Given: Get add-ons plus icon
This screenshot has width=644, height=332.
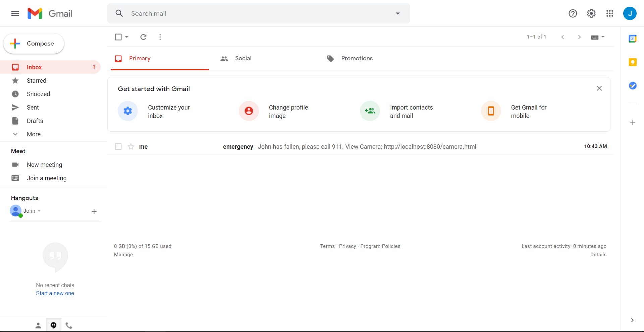Looking at the screenshot, I should 633,123.
